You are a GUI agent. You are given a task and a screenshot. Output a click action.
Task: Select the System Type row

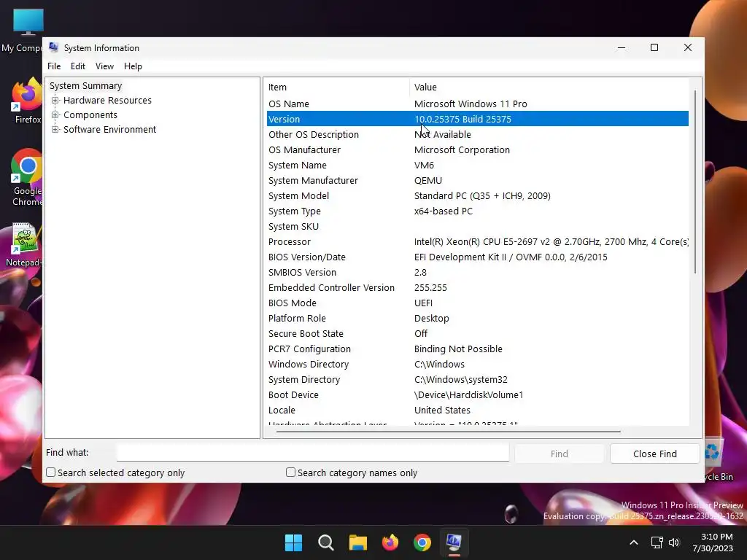pos(477,211)
